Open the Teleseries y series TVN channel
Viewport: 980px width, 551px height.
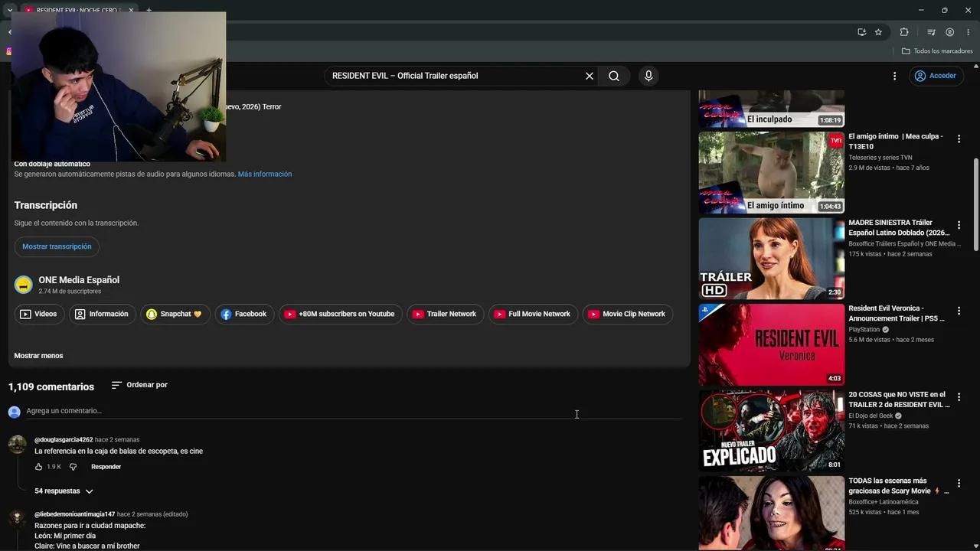[880, 158]
